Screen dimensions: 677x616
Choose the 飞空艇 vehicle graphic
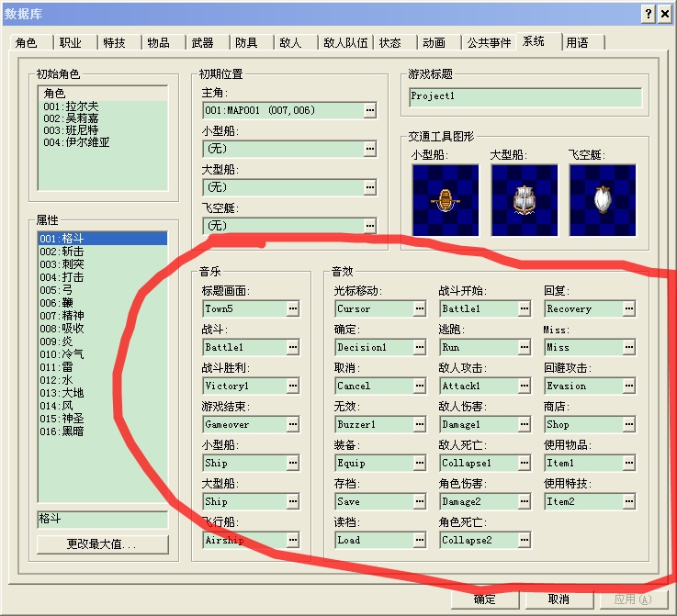click(x=603, y=200)
